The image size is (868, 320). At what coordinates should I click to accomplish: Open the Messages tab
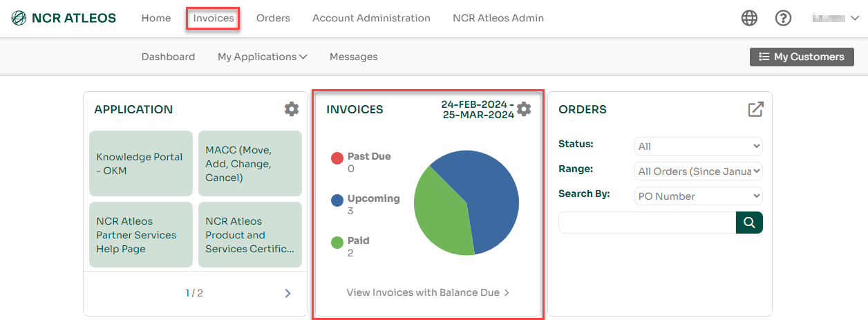354,57
